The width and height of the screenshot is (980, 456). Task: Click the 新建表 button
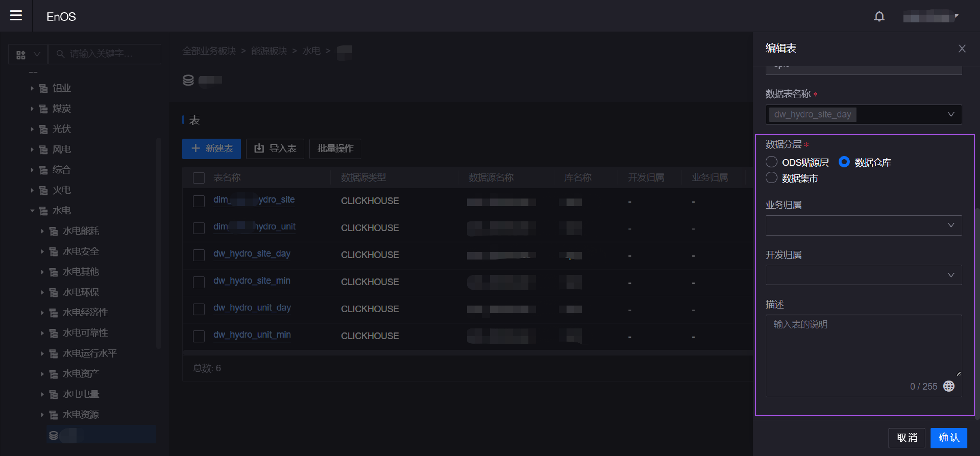tap(212, 149)
